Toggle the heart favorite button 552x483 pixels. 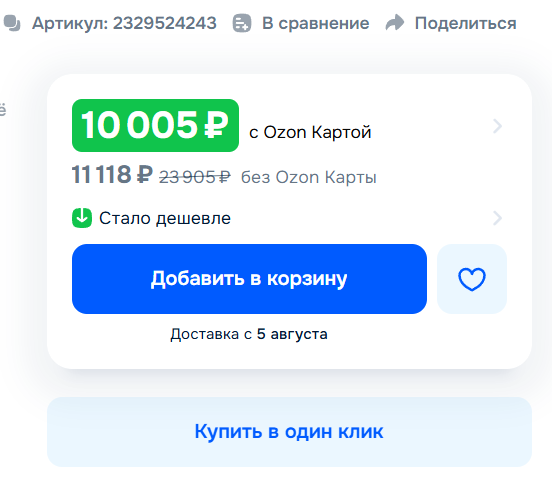point(472,279)
